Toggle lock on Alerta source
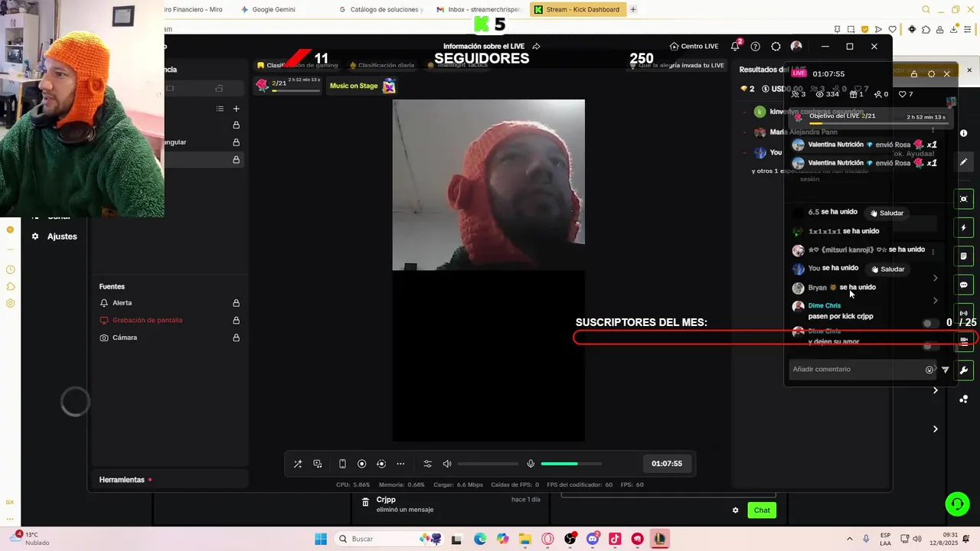 [236, 303]
